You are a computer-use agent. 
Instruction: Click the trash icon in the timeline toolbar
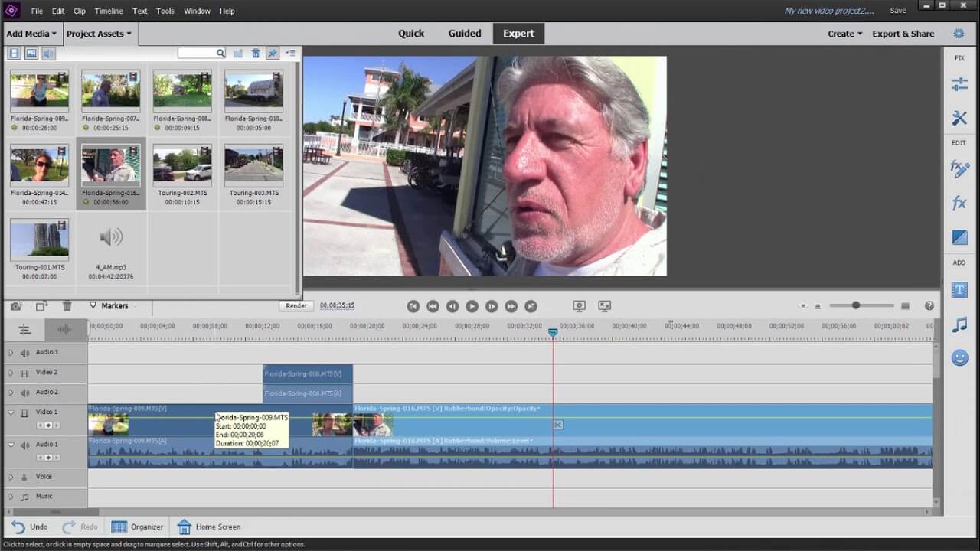click(67, 305)
